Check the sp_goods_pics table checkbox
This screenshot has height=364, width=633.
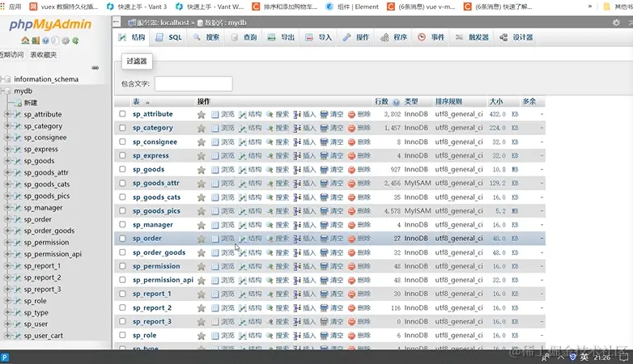tap(122, 210)
